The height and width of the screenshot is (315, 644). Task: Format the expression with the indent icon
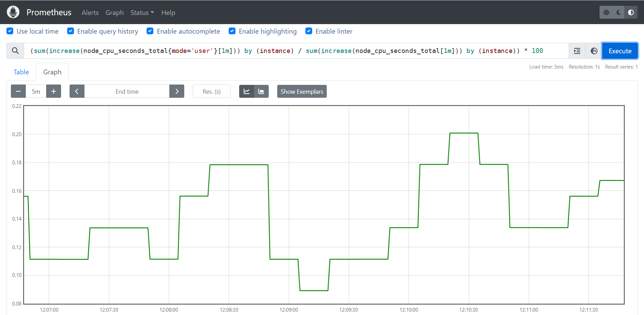577,51
